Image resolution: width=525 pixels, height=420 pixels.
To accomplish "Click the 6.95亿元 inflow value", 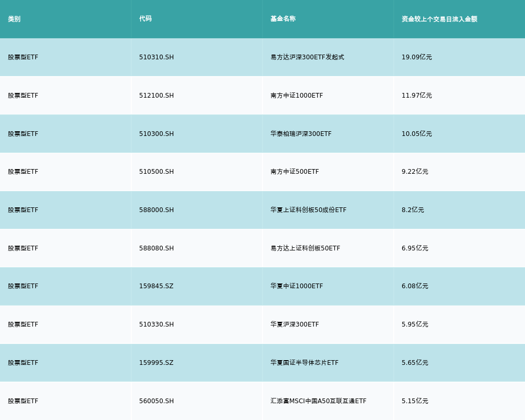I will click(415, 248).
